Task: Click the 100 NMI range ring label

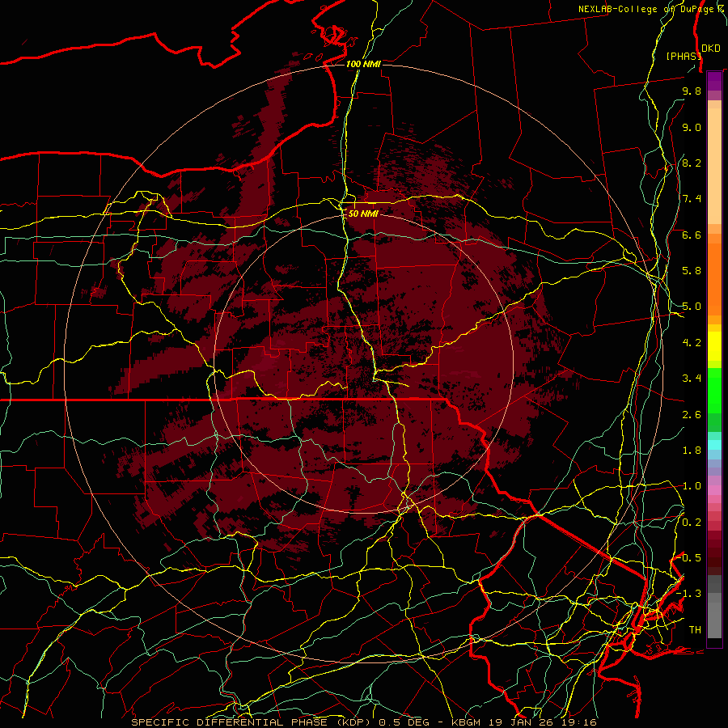Action: tap(363, 64)
